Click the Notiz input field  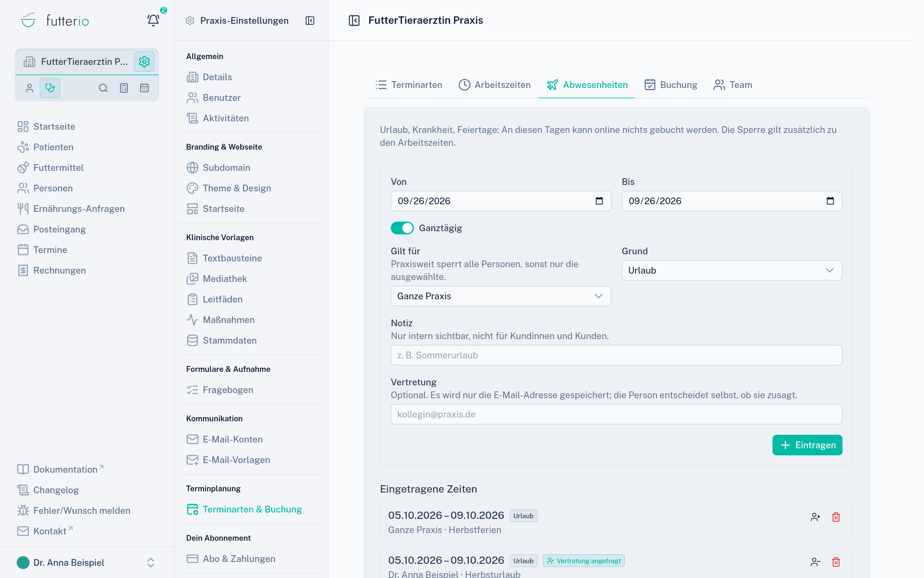(616, 355)
